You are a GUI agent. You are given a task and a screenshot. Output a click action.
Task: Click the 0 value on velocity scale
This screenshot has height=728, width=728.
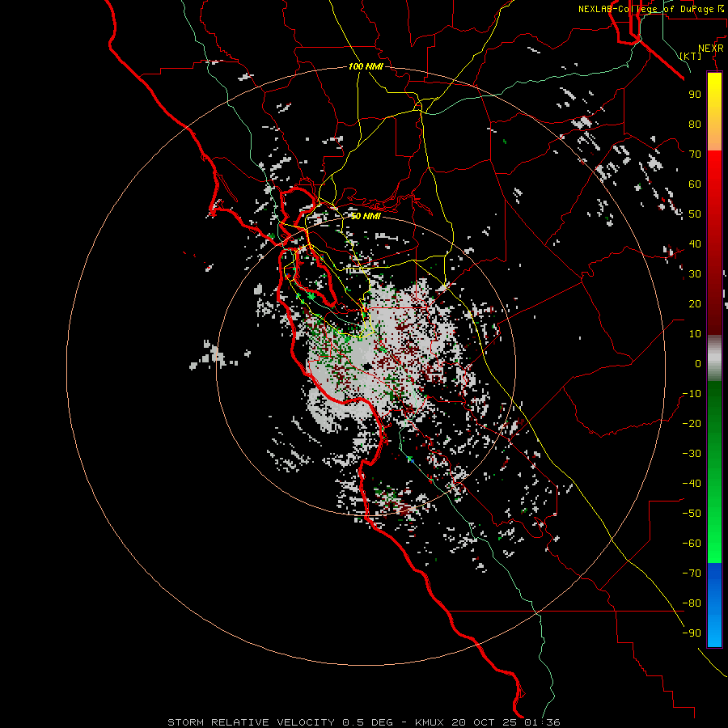pos(698,363)
